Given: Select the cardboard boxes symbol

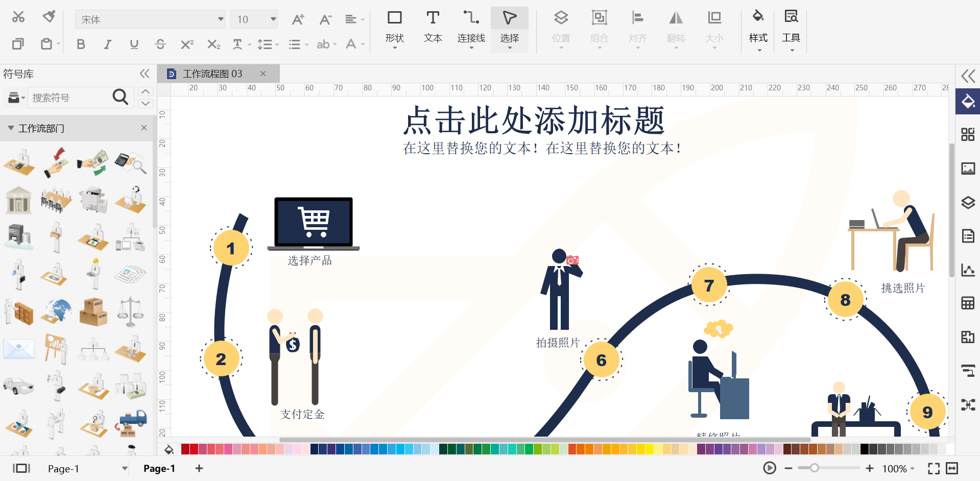Looking at the screenshot, I should coord(93,311).
